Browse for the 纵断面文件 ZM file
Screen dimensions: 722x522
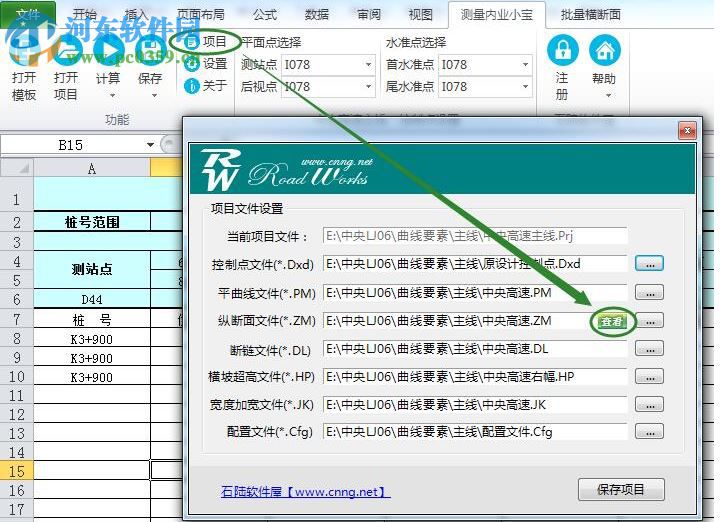coord(650,321)
